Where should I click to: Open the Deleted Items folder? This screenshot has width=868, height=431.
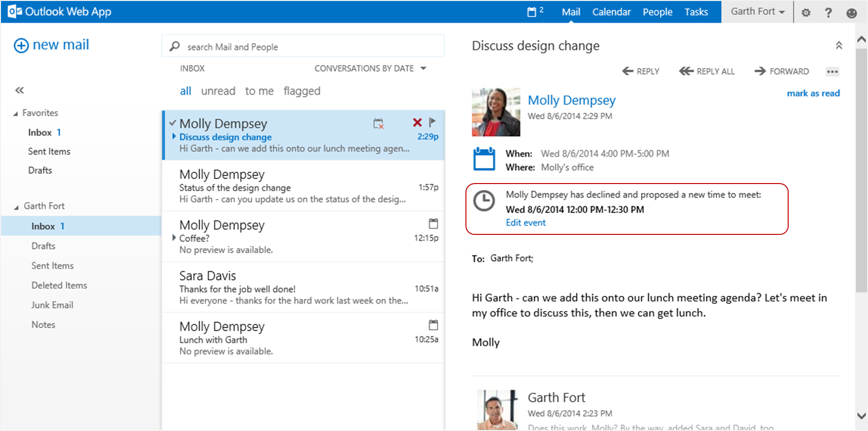click(59, 286)
